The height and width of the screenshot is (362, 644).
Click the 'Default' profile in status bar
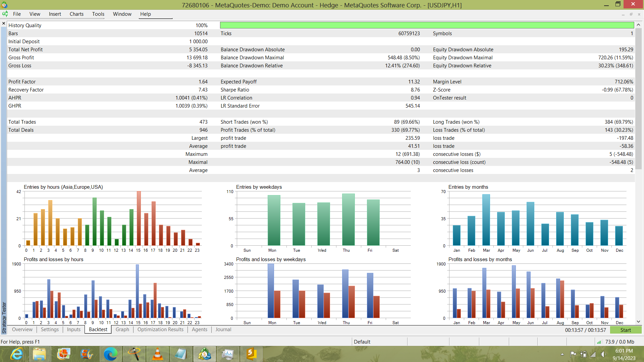pyautogui.click(x=362, y=342)
